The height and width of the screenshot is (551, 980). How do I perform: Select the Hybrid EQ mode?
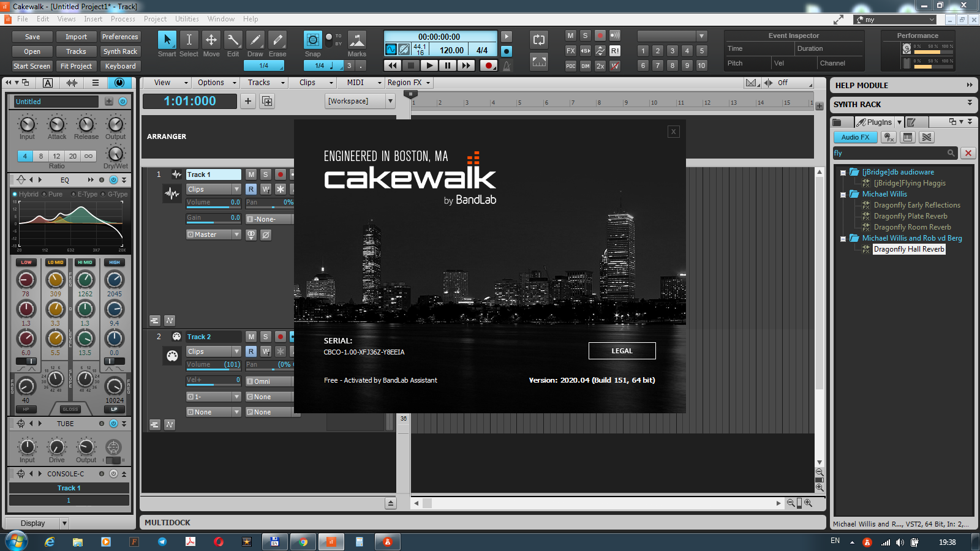click(26, 194)
